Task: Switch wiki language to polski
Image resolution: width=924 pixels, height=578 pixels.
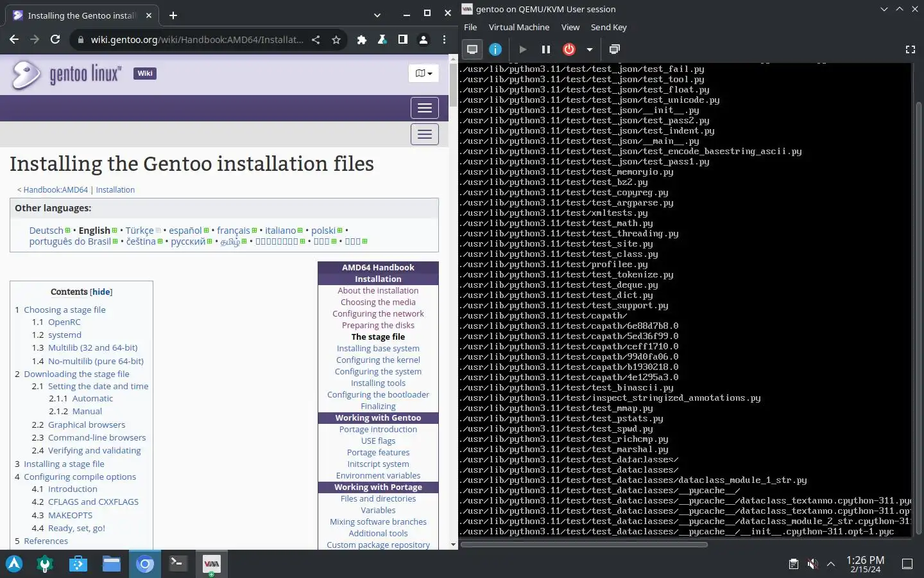Action: click(323, 231)
